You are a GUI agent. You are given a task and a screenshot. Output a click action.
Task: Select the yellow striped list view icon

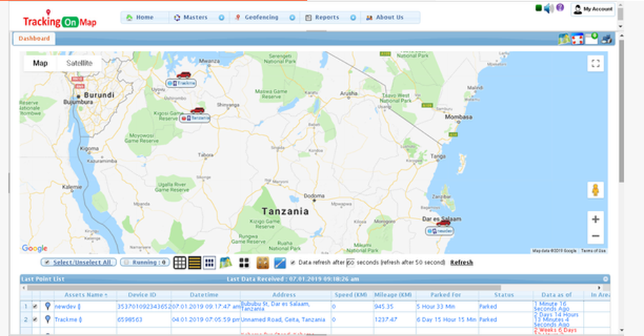[194, 263]
